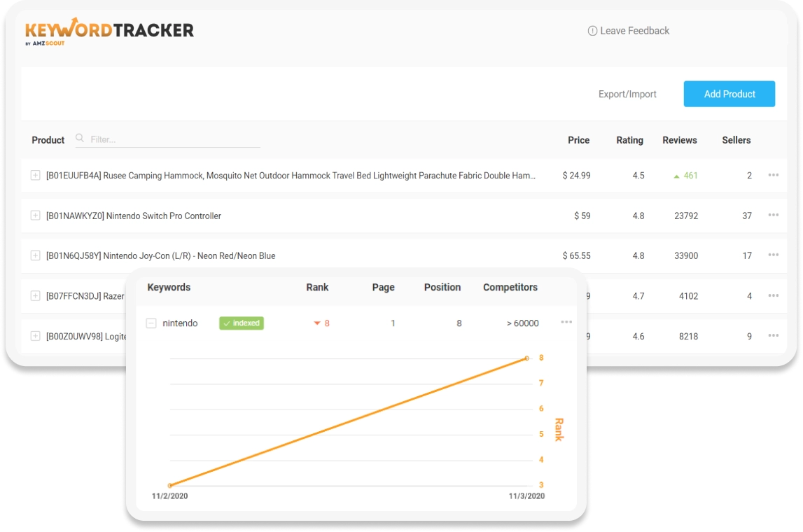The width and height of the screenshot is (803, 532).
Task: Expand the Nintendo Joy-Con row
Action: click(35, 255)
